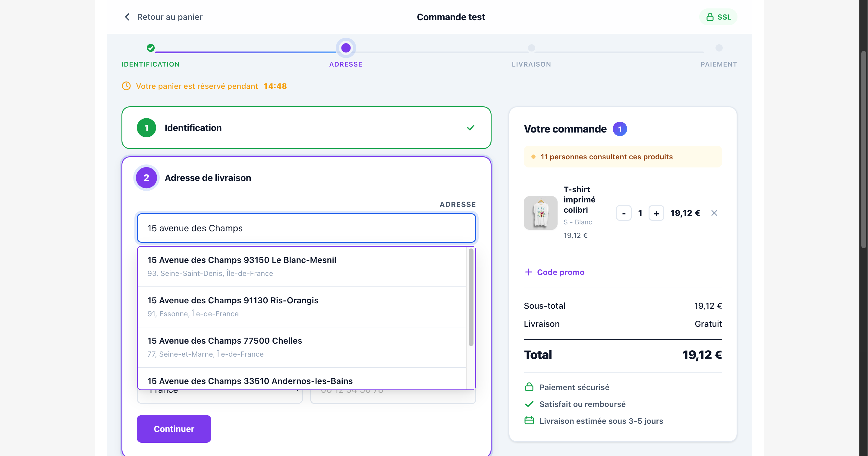Screen dimensions: 868x456
Task: Click the Sous-total amount
Action: (x=708, y=306)
